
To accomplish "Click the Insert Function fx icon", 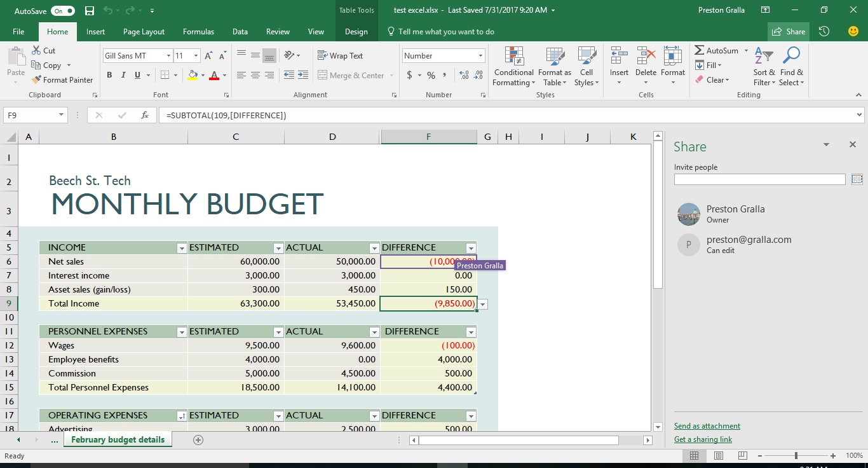I will [145, 115].
